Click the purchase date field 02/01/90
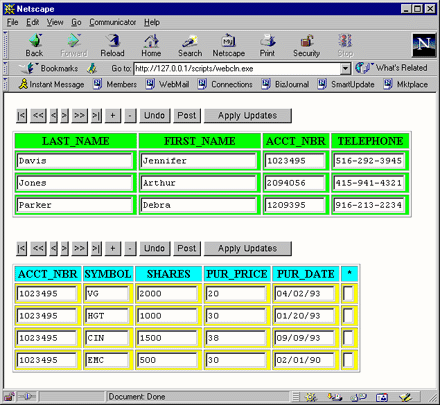Image resolution: width=440 pixels, height=405 pixels. [305, 360]
